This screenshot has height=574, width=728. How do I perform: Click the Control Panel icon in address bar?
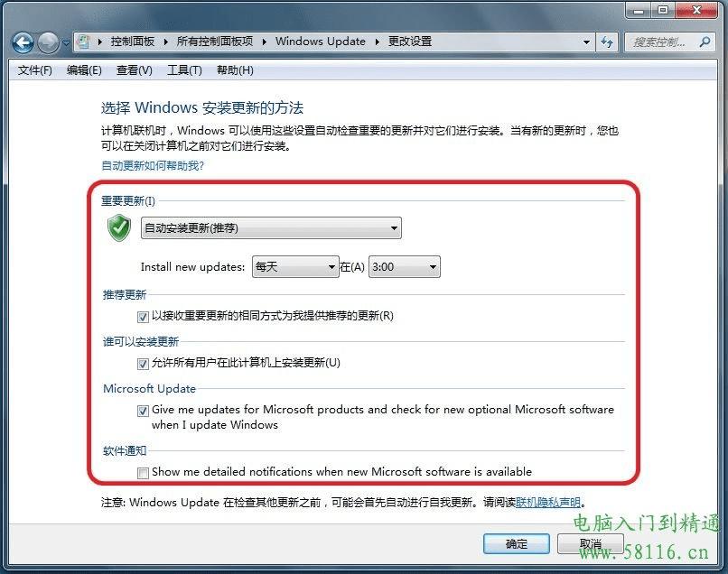(84, 42)
